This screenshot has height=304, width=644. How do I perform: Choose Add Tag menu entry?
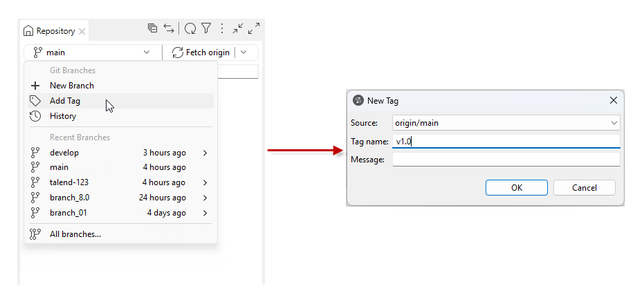65,101
